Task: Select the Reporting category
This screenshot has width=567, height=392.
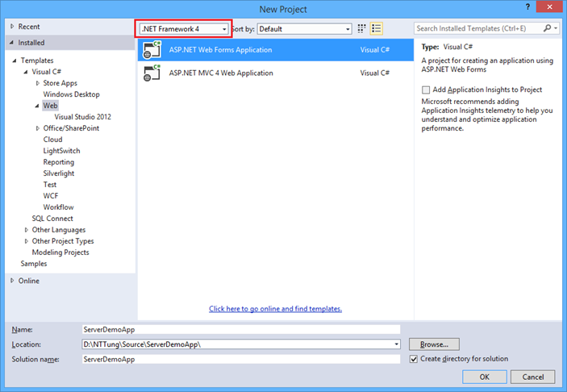Action: pyautogui.click(x=59, y=162)
